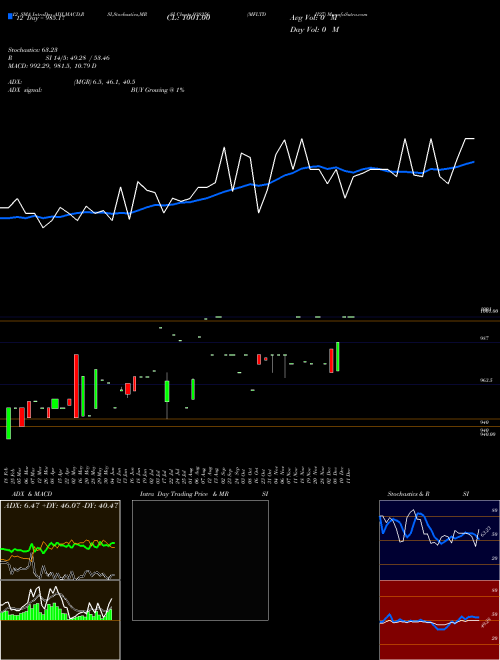Click the '987' price axis label

coord(484,338)
